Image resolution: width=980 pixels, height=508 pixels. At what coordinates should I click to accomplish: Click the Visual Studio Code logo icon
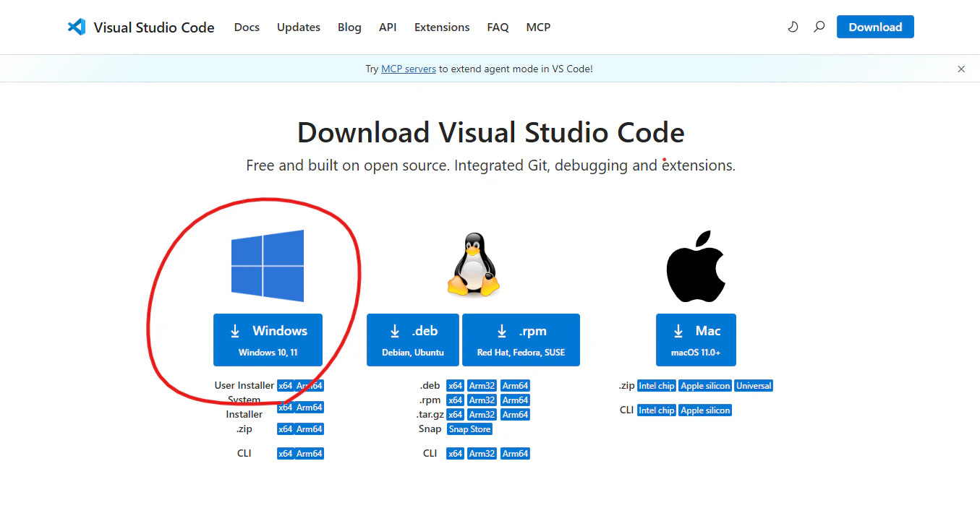[76, 27]
